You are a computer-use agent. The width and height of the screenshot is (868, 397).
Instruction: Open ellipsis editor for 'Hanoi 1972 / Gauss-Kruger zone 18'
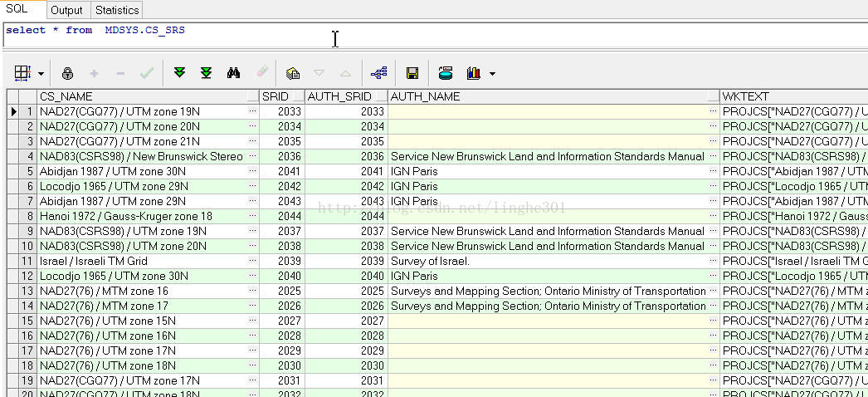click(x=252, y=216)
